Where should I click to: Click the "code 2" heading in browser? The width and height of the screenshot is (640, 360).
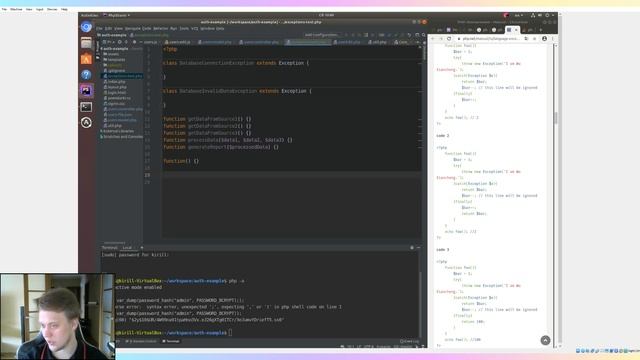point(442,136)
